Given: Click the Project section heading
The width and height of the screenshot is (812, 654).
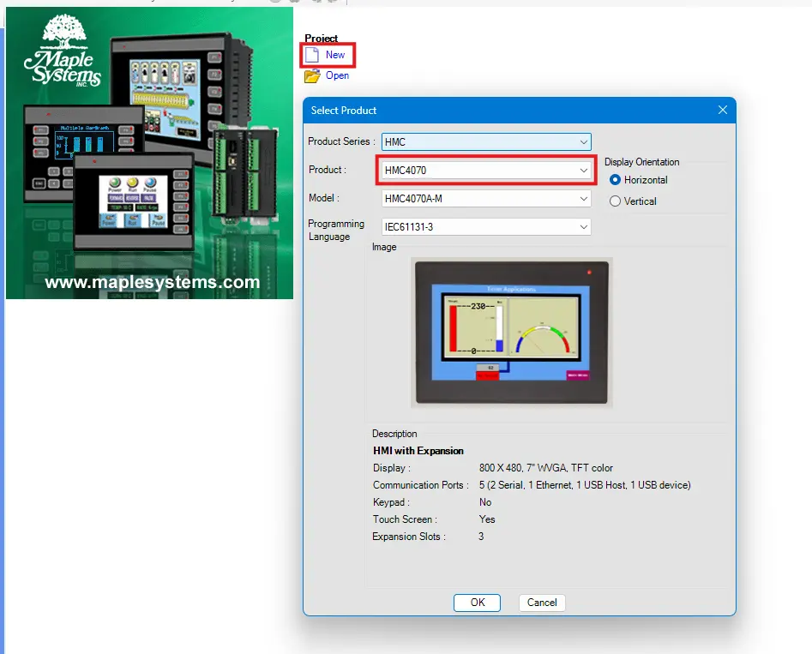Looking at the screenshot, I should click(x=322, y=39).
